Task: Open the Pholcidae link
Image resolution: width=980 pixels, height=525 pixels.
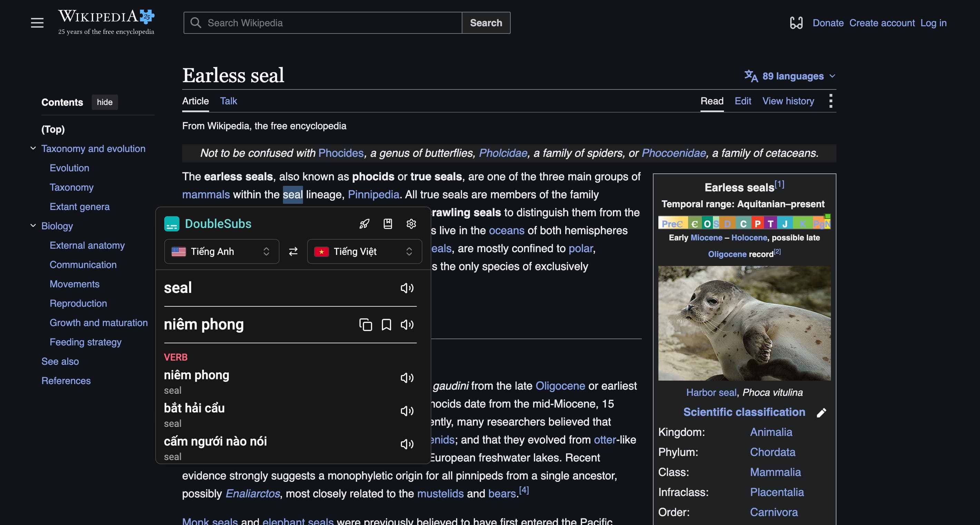Action: pos(503,153)
